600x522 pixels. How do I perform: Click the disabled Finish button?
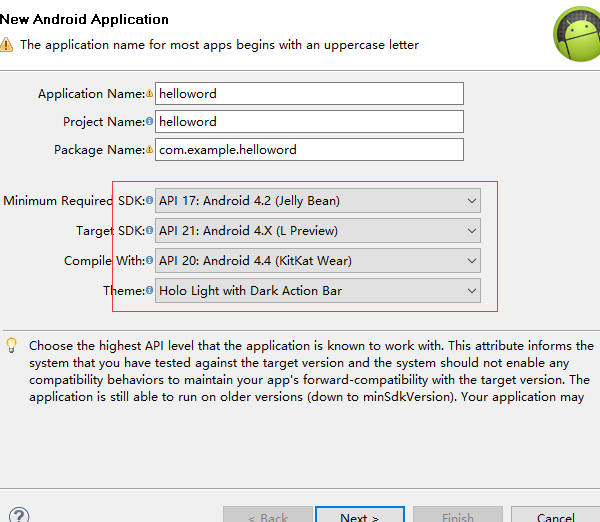tap(458, 514)
